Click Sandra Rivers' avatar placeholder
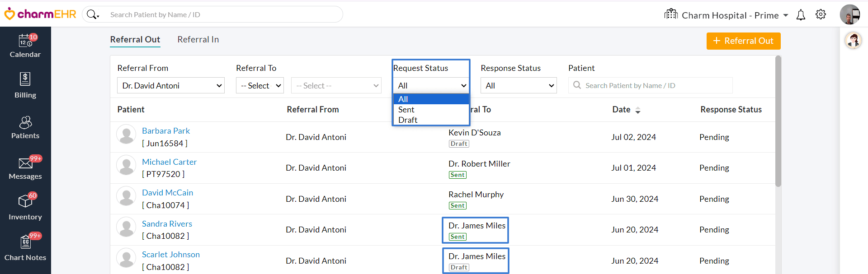This screenshot has width=868, height=274. point(126,227)
